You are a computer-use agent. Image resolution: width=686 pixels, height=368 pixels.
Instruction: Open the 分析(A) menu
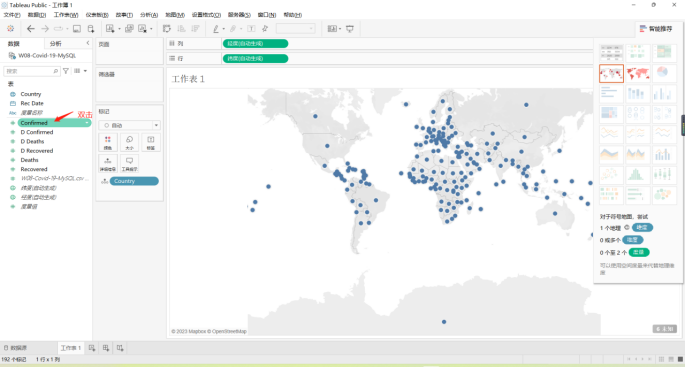(x=149, y=15)
